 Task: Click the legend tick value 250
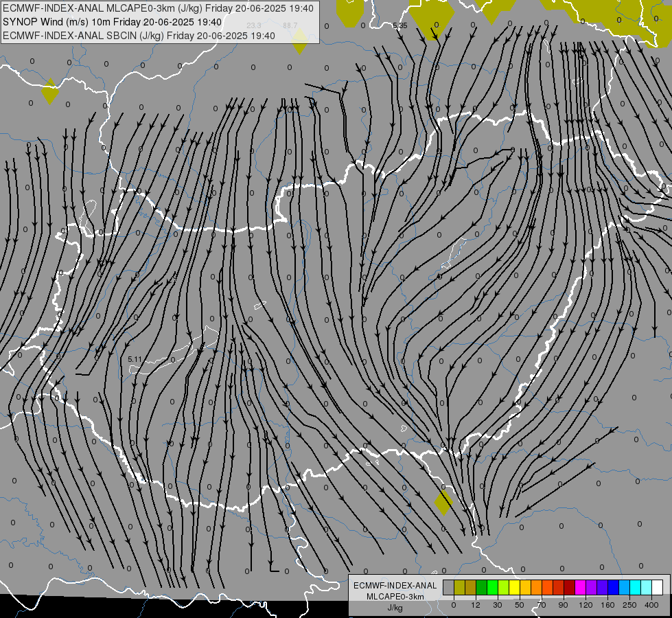(629, 605)
